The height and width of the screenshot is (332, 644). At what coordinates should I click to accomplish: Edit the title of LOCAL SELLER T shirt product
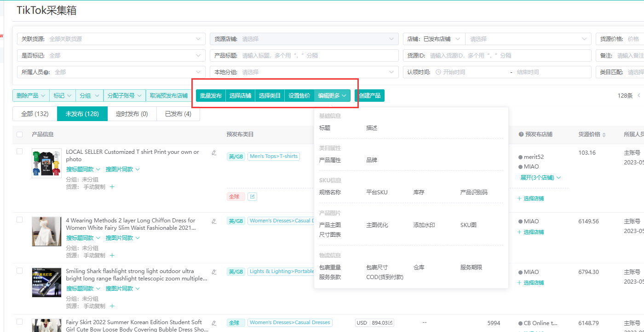pyautogui.click(x=214, y=152)
